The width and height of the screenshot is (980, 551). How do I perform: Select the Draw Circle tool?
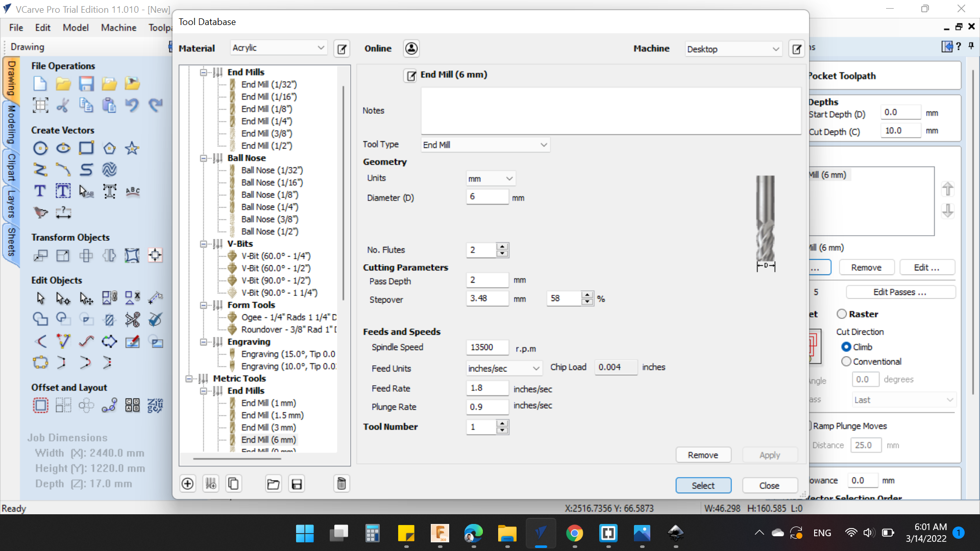(x=40, y=148)
